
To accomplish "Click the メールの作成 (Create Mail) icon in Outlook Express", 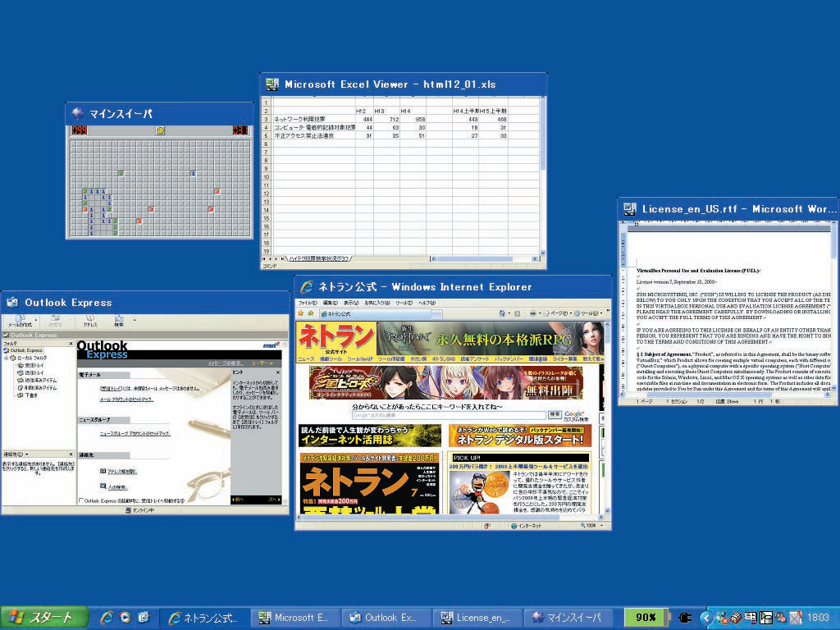I will coord(20,321).
